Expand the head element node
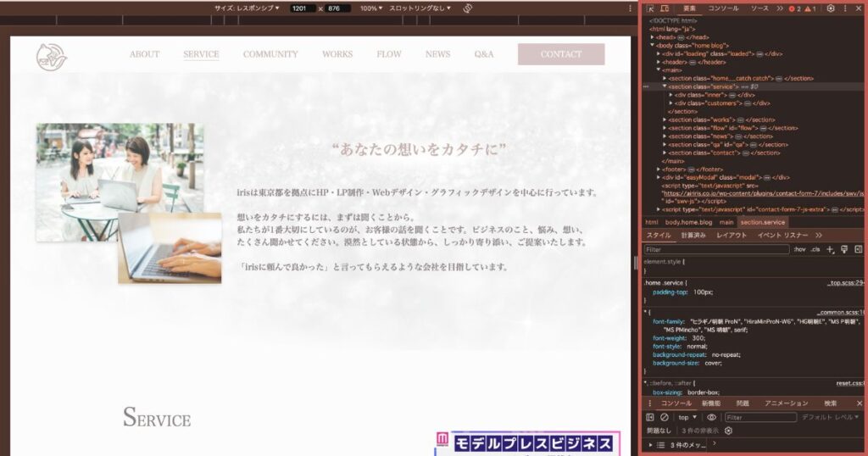This screenshot has width=868, height=456. point(653,37)
